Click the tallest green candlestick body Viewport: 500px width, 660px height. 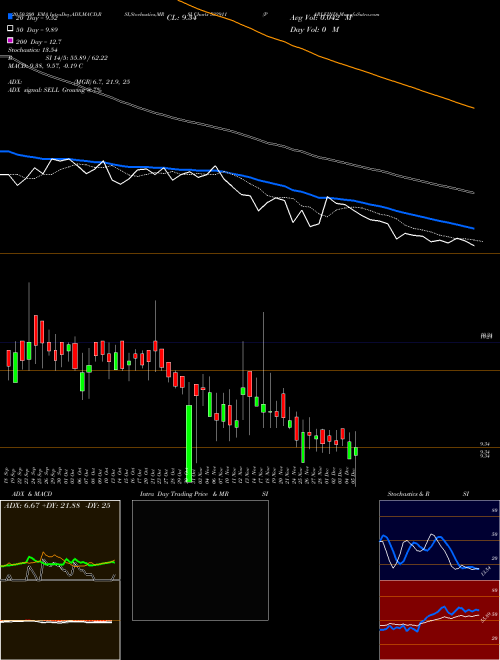coord(189,443)
